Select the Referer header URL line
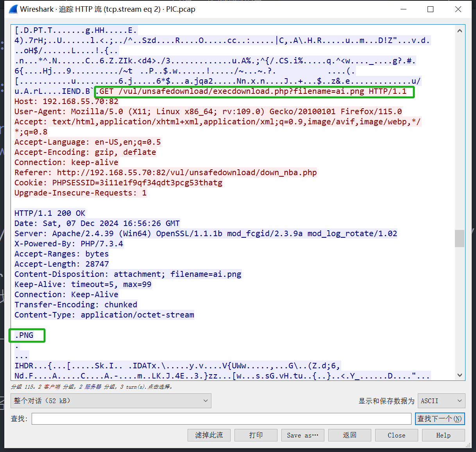476x452 pixels. [x=165, y=172]
